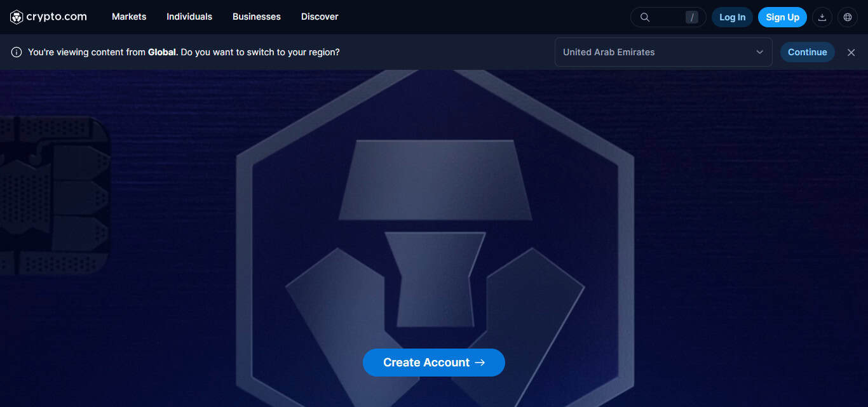
Task: Click the info icon in region banner
Action: (17, 52)
